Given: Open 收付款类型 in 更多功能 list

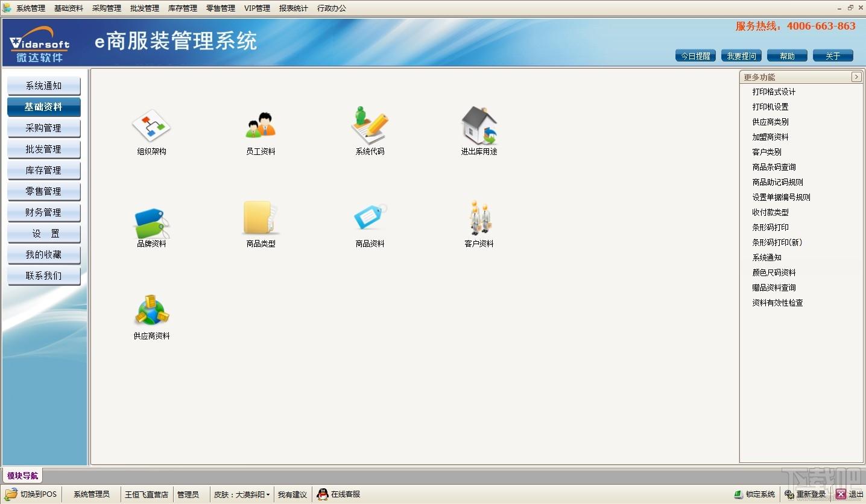Looking at the screenshot, I should [770, 212].
